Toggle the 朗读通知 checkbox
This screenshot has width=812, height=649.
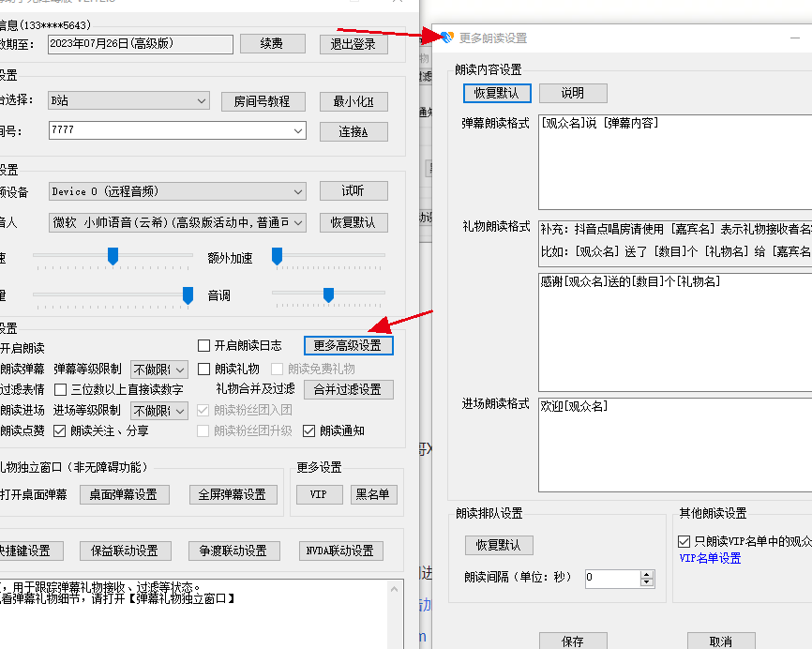tap(309, 430)
